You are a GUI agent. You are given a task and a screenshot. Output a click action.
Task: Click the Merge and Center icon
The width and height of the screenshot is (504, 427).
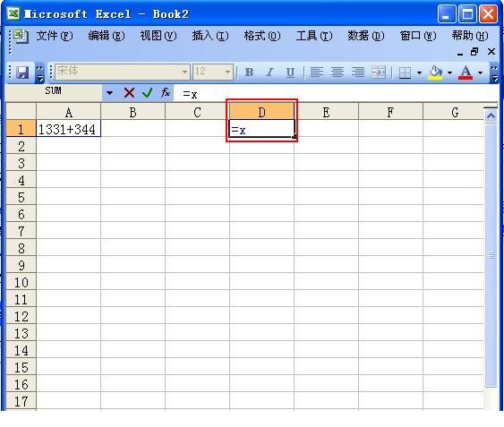point(379,72)
